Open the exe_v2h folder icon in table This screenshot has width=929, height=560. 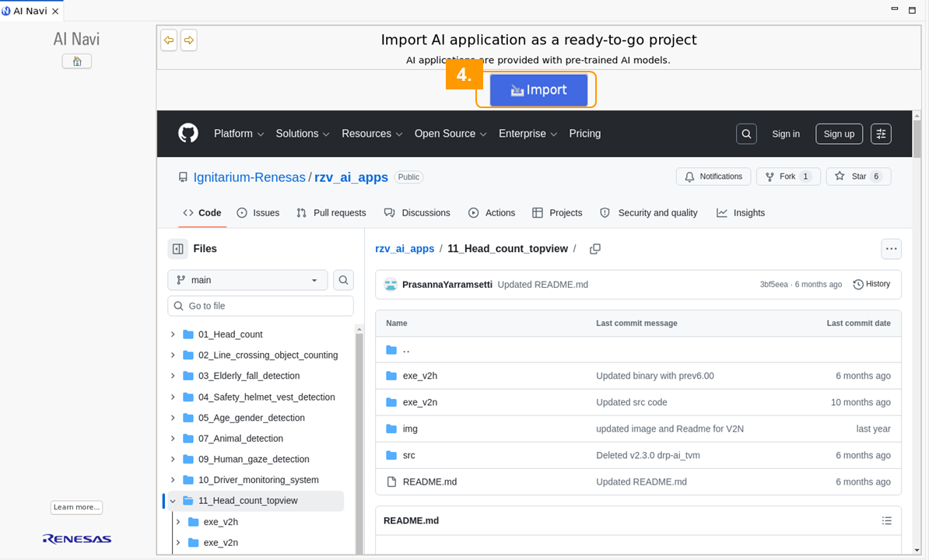[391, 376]
